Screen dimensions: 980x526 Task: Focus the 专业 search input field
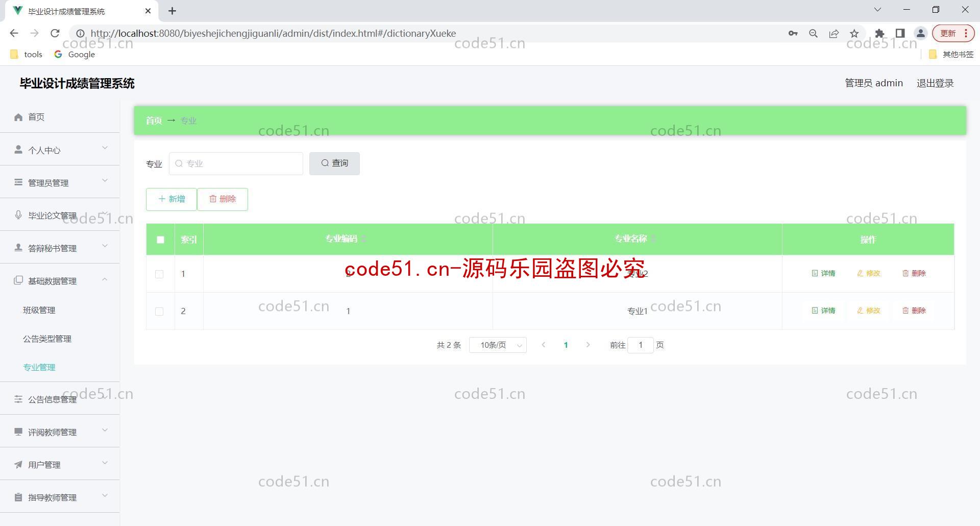236,163
